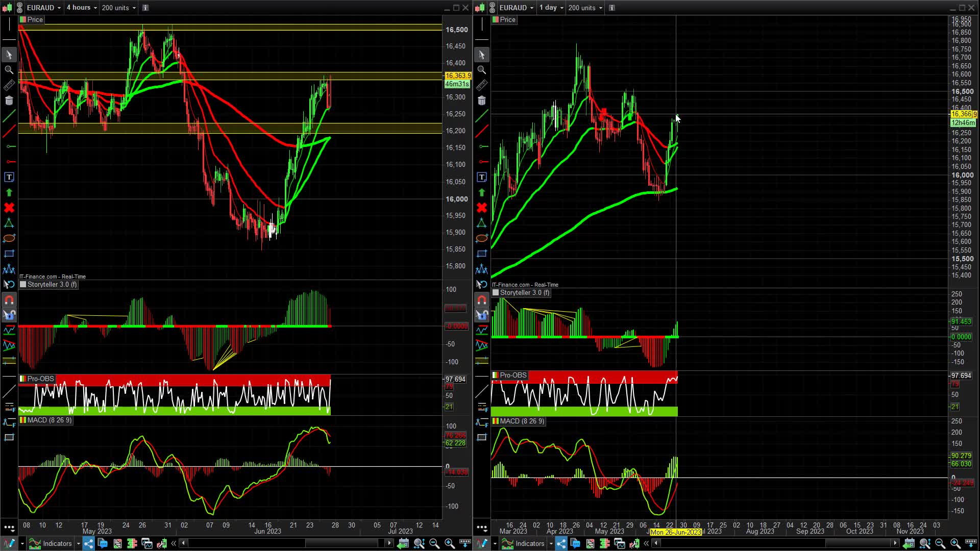
Task: Choose the ellipse drawing tool in left chart
Action: click(9, 238)
